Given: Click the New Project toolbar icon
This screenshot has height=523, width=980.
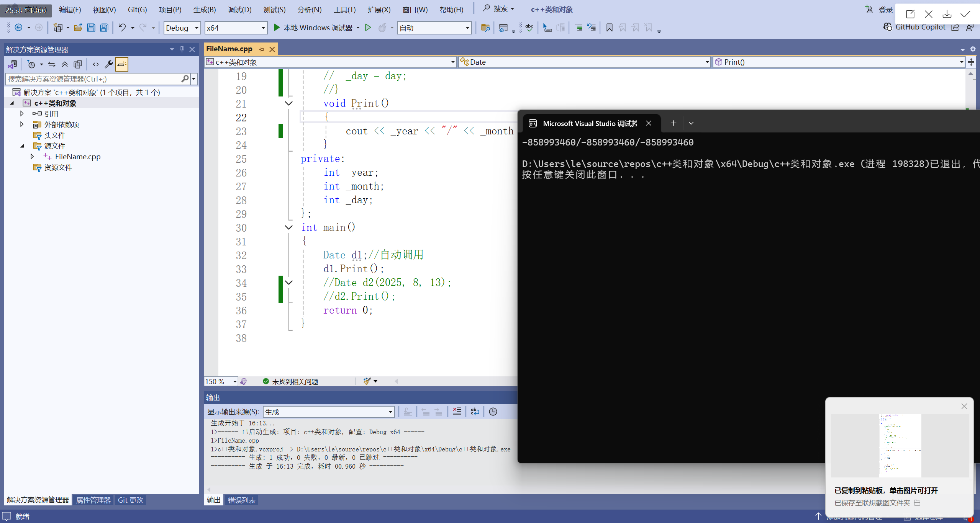Looking at the screenshot, I should click(58, 28).
